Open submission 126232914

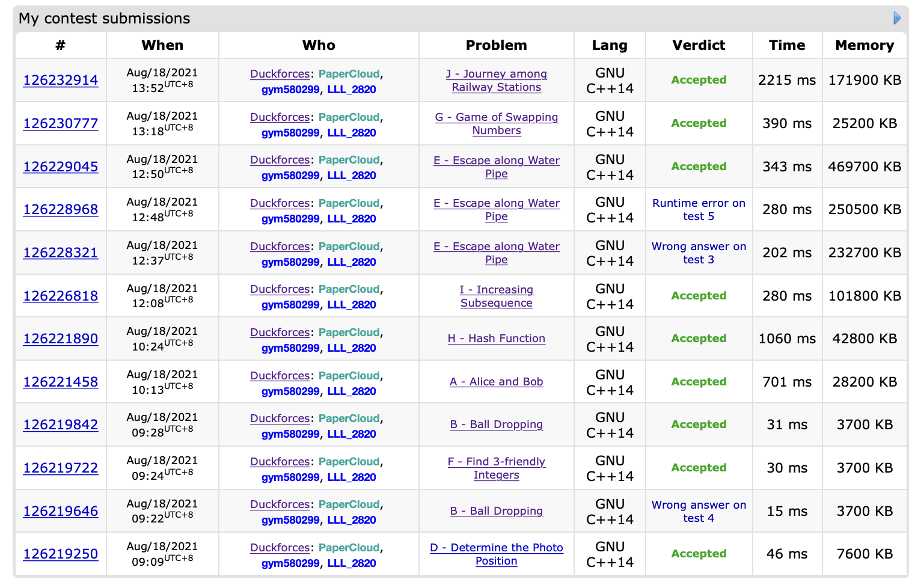point(60,80)
